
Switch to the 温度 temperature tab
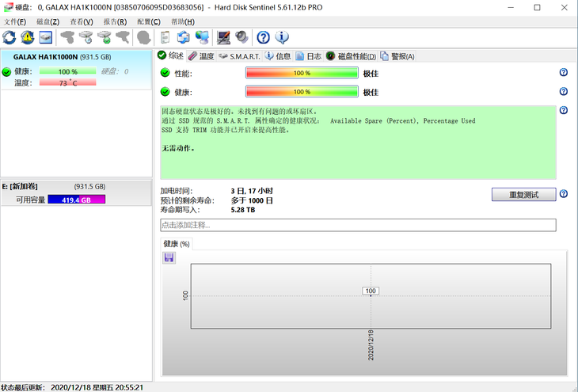[201, 56]
